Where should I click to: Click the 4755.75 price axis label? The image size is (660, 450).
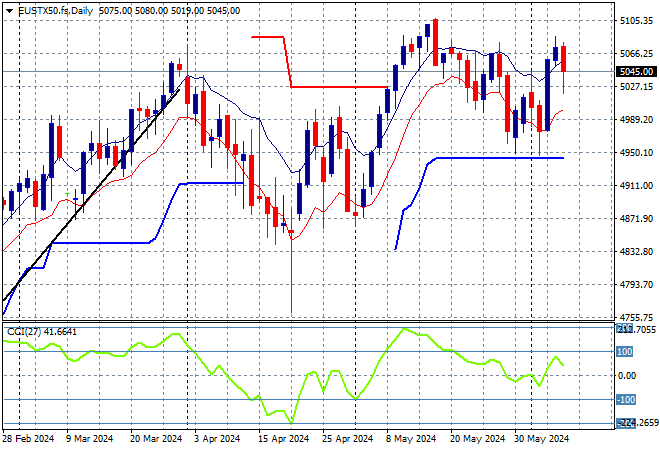pos(636,318)
